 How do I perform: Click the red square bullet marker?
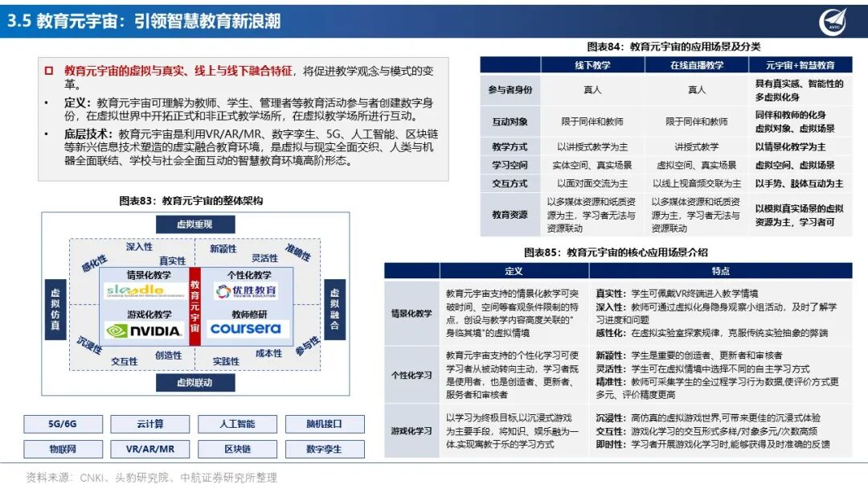(49, 70)
